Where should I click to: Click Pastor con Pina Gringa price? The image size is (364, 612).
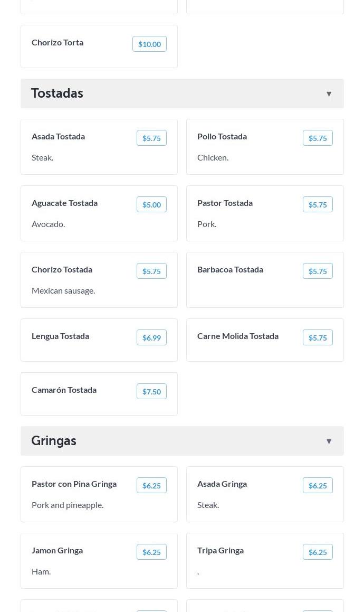point(151,485)
